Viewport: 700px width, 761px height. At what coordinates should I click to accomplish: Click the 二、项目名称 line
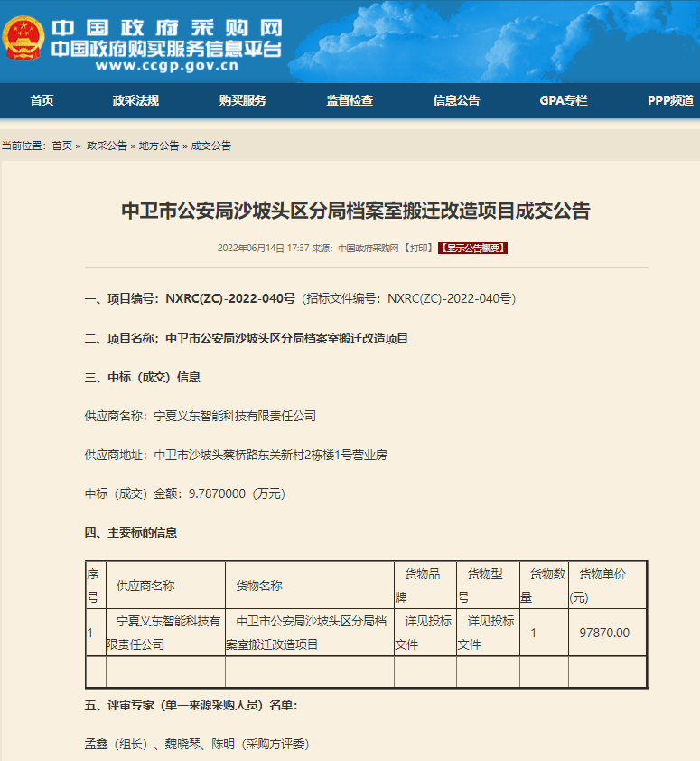(x=247, y=338)
